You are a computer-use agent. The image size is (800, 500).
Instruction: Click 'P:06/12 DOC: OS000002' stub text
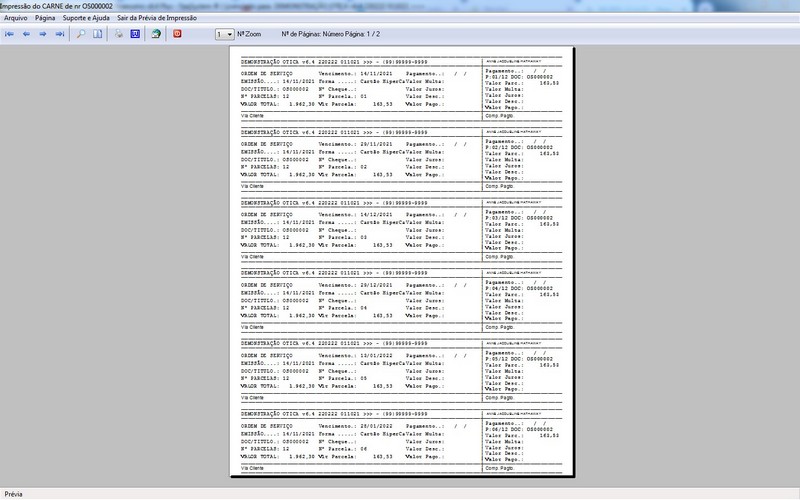click(x=519, y=430)
